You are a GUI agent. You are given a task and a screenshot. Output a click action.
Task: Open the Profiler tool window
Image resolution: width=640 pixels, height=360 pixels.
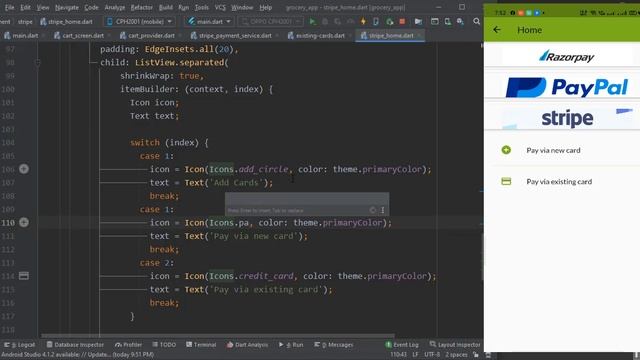pos(129,344)
